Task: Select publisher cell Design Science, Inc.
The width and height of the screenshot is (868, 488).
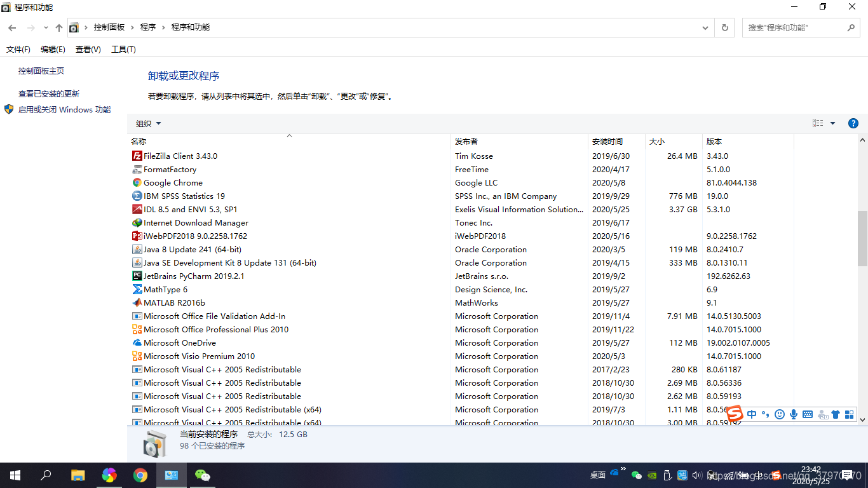Action: coord(491,289)
